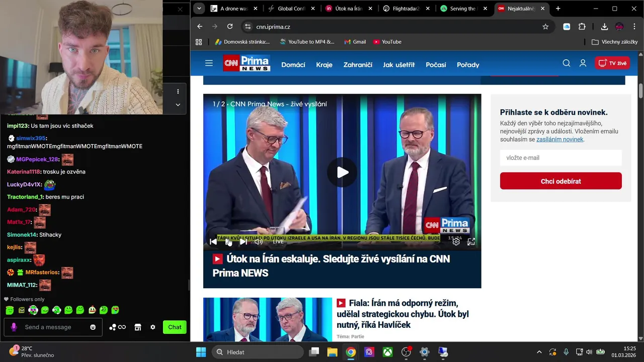Open the Pořady section
The image size is (644, 362).
click(x=468, y=65)
